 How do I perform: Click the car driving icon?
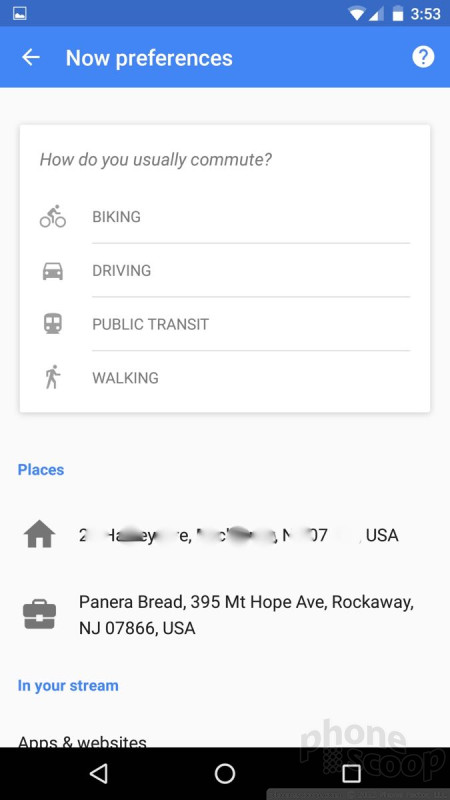click(x=53, y=270)
